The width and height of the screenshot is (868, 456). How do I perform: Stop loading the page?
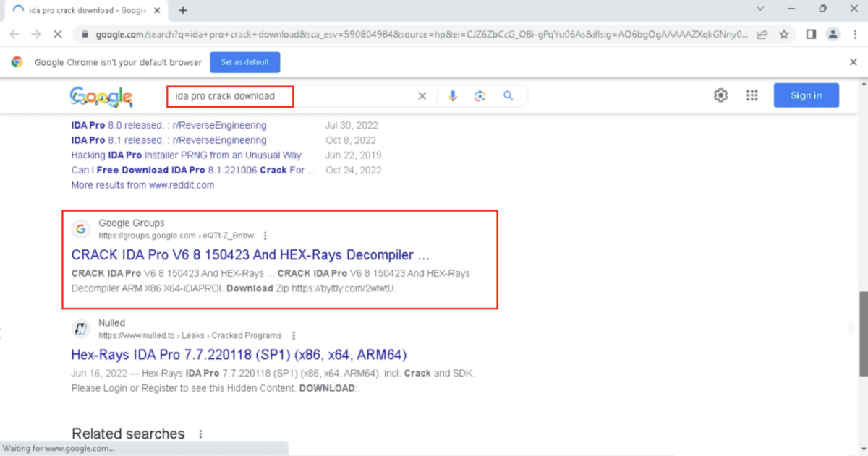[x=59, y=34]
